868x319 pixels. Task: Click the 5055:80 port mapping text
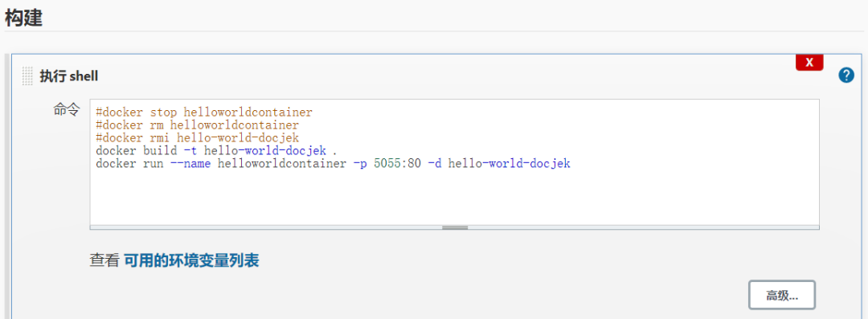click(x=398, y=163)
